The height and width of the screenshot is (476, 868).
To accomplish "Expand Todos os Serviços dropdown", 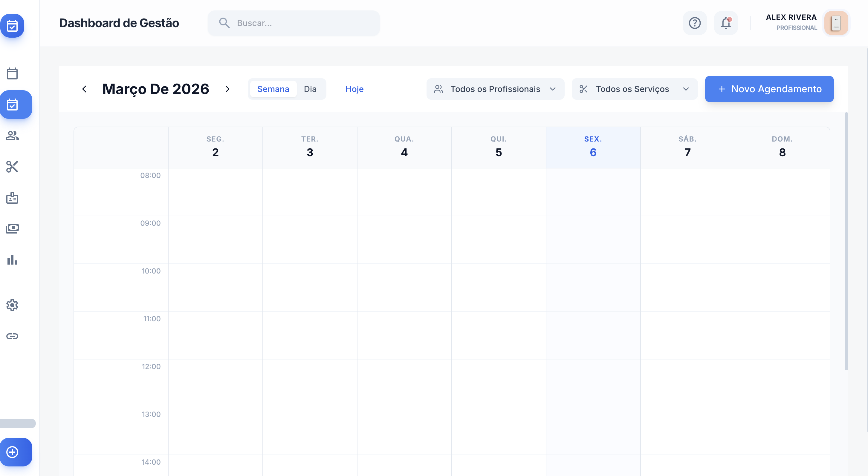I will [634, 89].
